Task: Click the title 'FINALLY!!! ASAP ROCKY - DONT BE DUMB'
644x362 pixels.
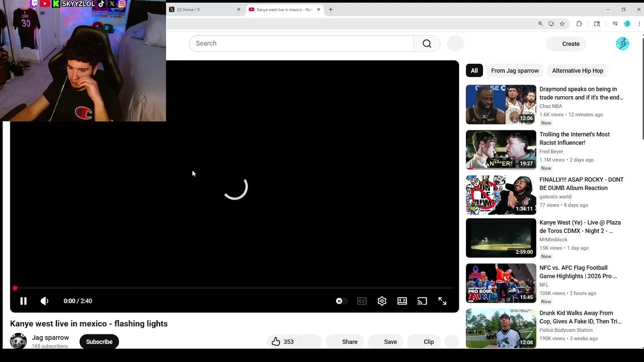Action: click(581, 184)
